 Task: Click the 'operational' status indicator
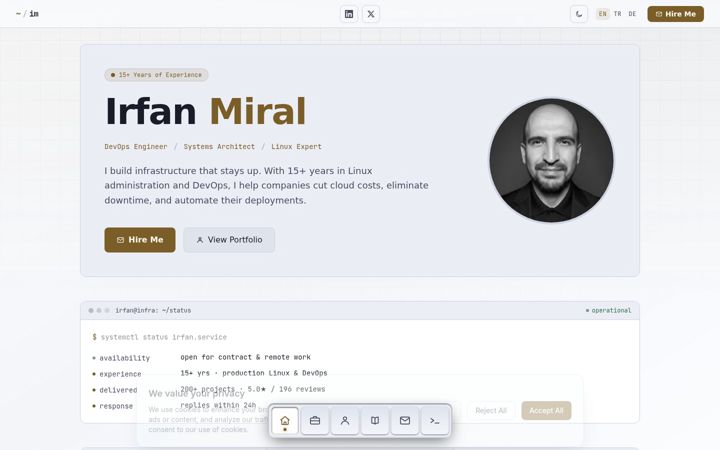point(608,310)
